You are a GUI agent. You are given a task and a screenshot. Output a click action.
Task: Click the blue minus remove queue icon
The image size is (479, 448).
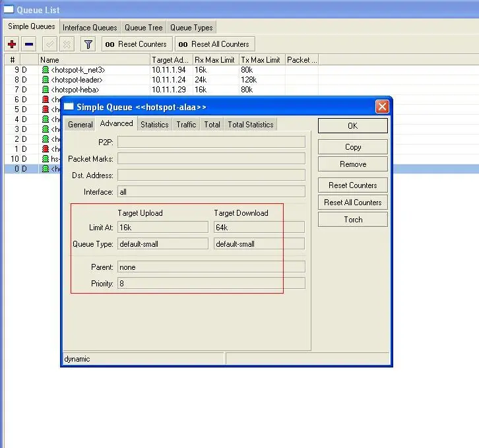coord(29,44)
